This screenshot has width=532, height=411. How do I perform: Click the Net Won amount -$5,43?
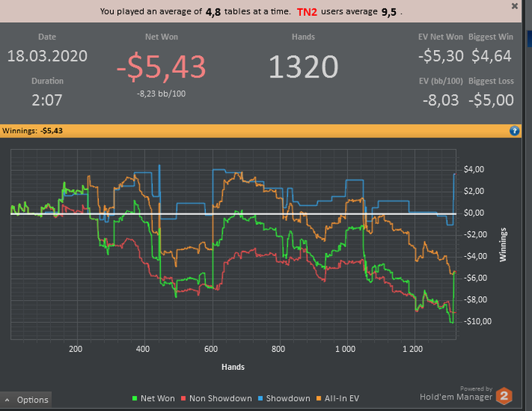[161, 67]
